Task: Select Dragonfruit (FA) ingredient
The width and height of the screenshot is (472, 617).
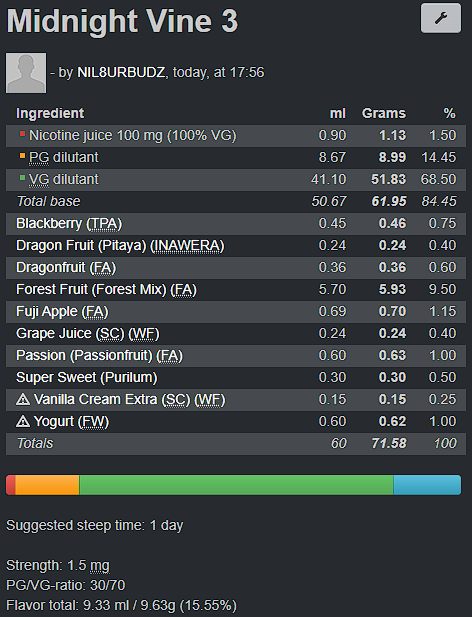Action: tap(66, 268)
